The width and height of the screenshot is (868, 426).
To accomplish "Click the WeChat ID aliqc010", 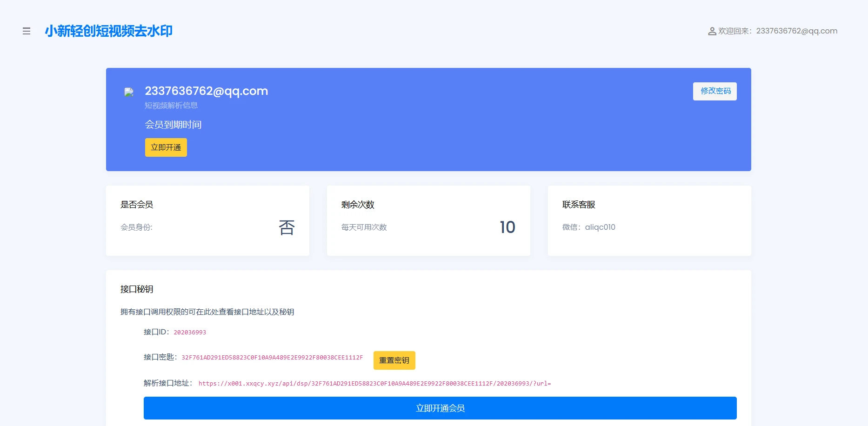I will point(600,227).
